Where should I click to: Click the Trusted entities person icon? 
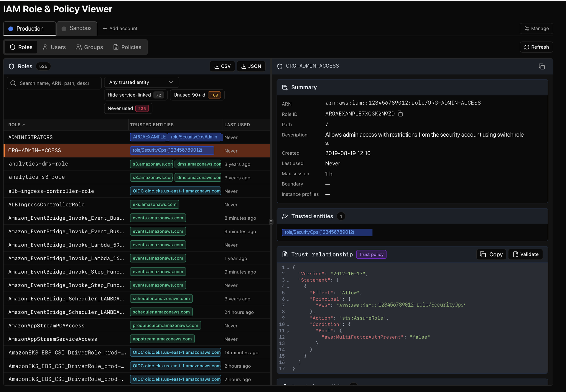tap(285, 216)
